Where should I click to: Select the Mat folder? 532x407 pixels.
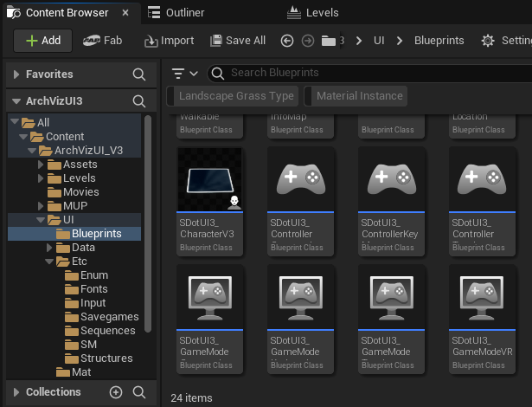74,372
